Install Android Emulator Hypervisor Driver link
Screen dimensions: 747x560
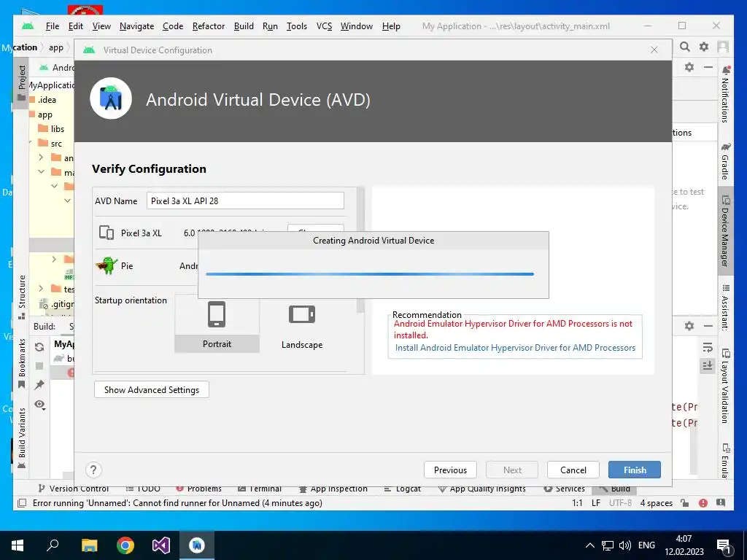(x=515, y=348)
